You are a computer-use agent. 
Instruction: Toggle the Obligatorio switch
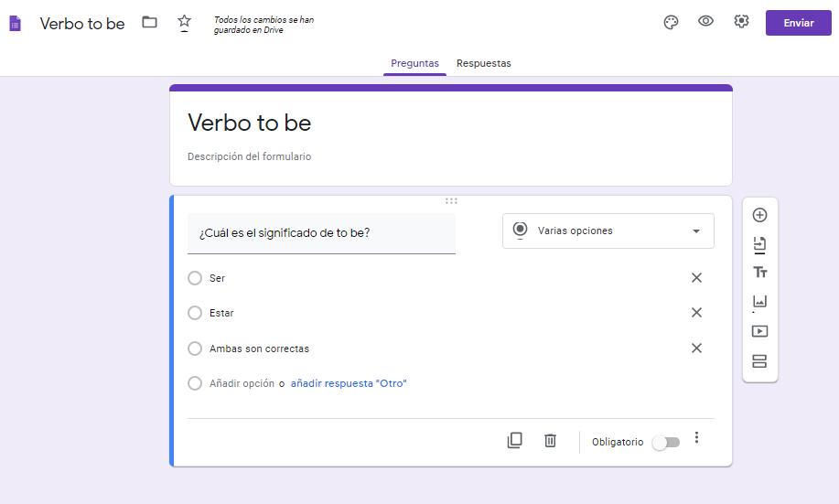pyautogui.click(x=666, y=443)
